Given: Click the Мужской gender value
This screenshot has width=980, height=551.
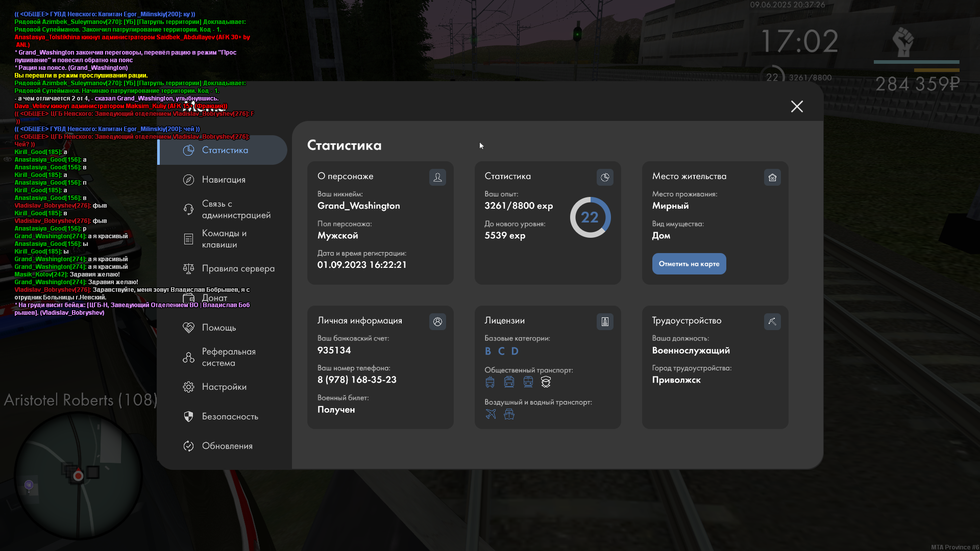Looking at the screenshot, I should (x=338, y=235).
